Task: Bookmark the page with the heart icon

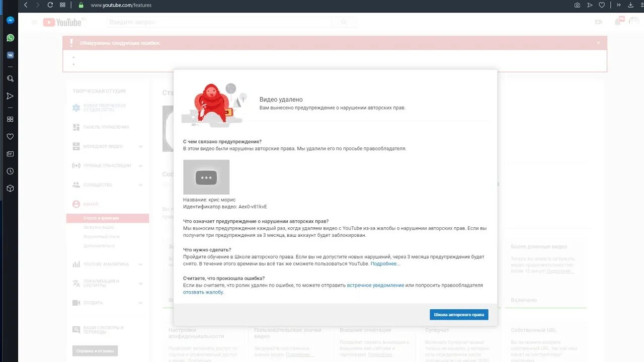Action: point(602,5)
